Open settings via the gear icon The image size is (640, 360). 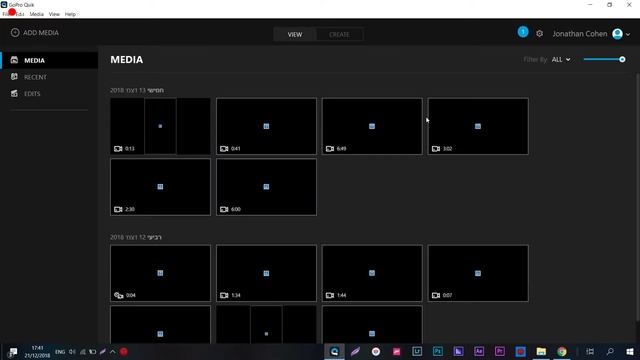[540, 34]
